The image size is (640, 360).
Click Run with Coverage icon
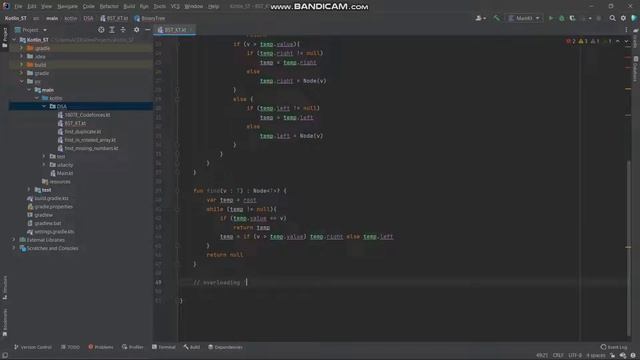tap(573, 18)
